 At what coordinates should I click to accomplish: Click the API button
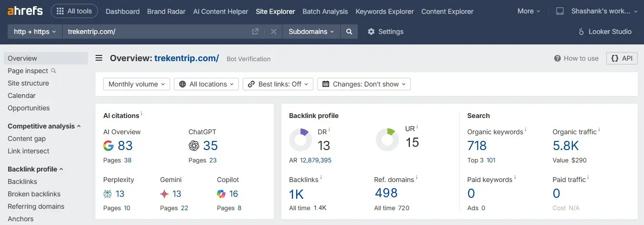point(622,58)
